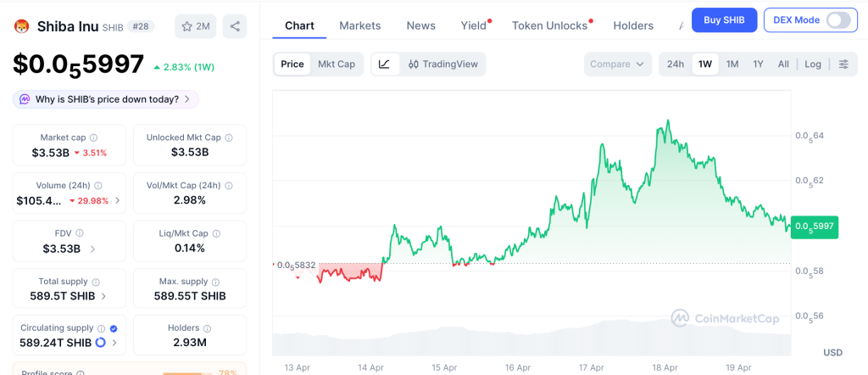
Task: Click the share icon next to Shiba Inu
Action: coord(235,26)
